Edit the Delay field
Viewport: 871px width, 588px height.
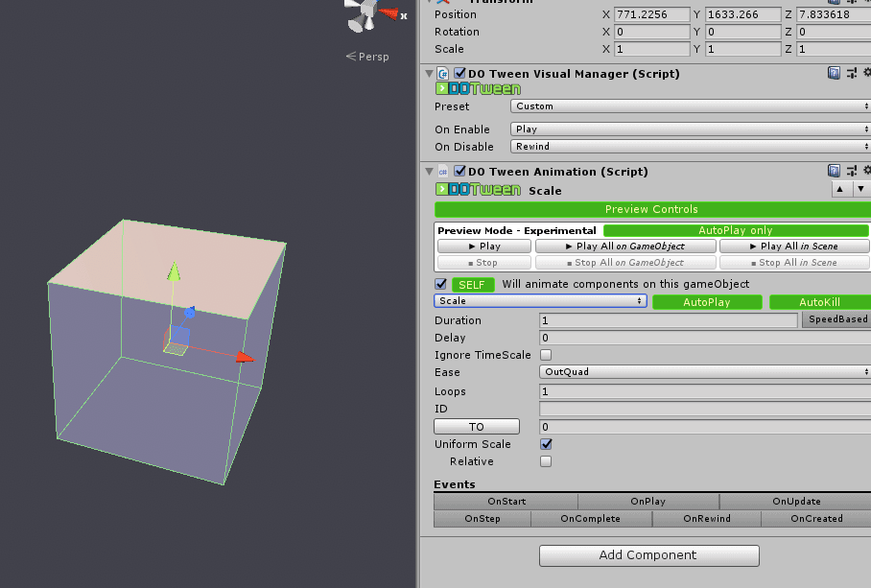click(705, 338)
